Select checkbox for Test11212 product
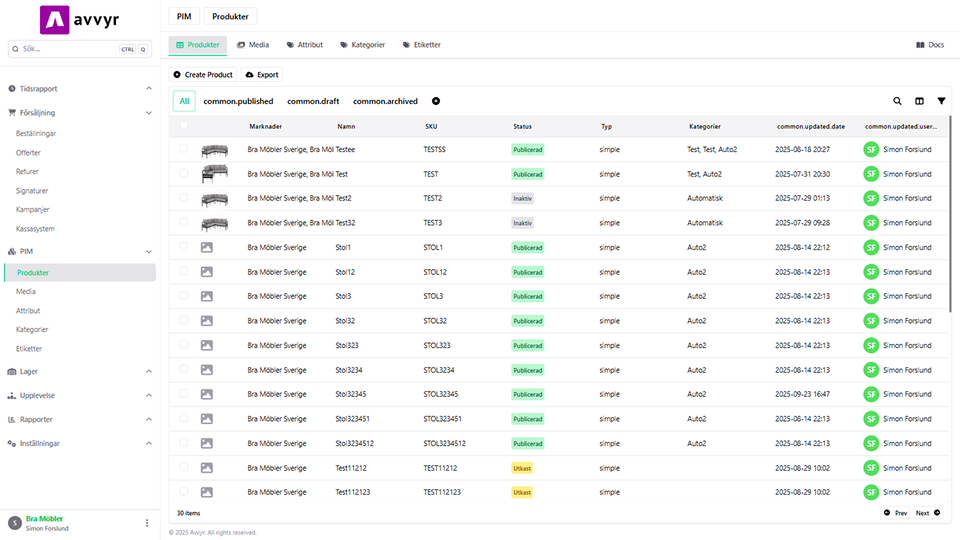 183,467
